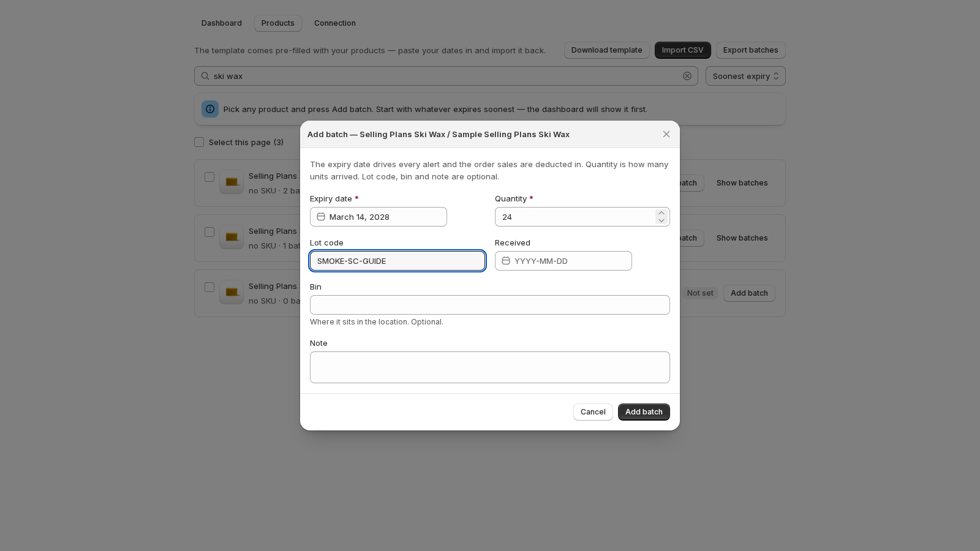This screenshot has width=980, height=551.
Task: Open the first product thumbnail
Action: [x=232, y=182]
